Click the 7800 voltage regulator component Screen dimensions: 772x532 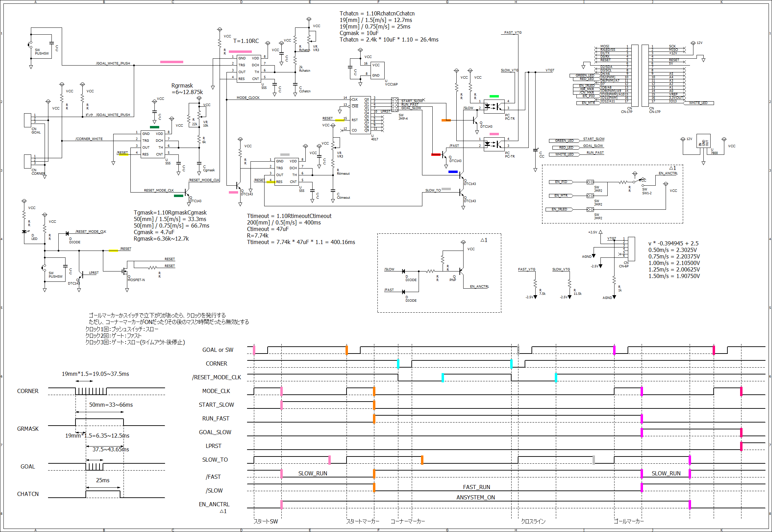pyautogui.click(x=703, y=141)
